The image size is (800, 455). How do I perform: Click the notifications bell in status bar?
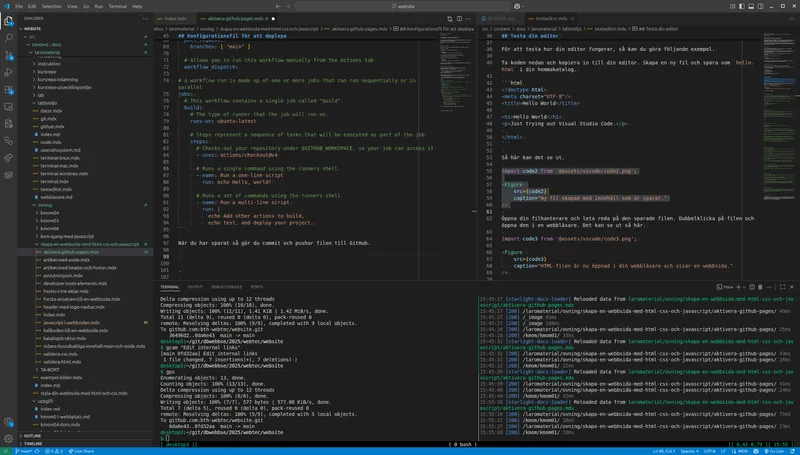click(x=793, y=451)
